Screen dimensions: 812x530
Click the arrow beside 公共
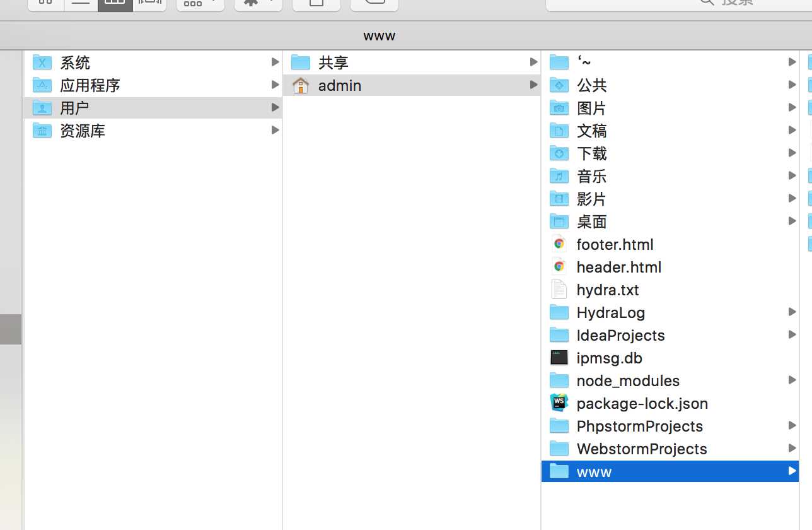coord(792,85)
